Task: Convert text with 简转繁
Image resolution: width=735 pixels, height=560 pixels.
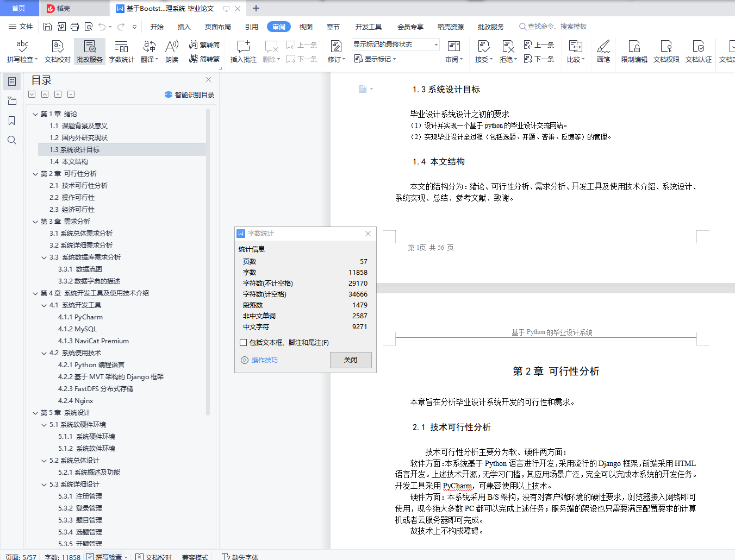Action: 204,59
